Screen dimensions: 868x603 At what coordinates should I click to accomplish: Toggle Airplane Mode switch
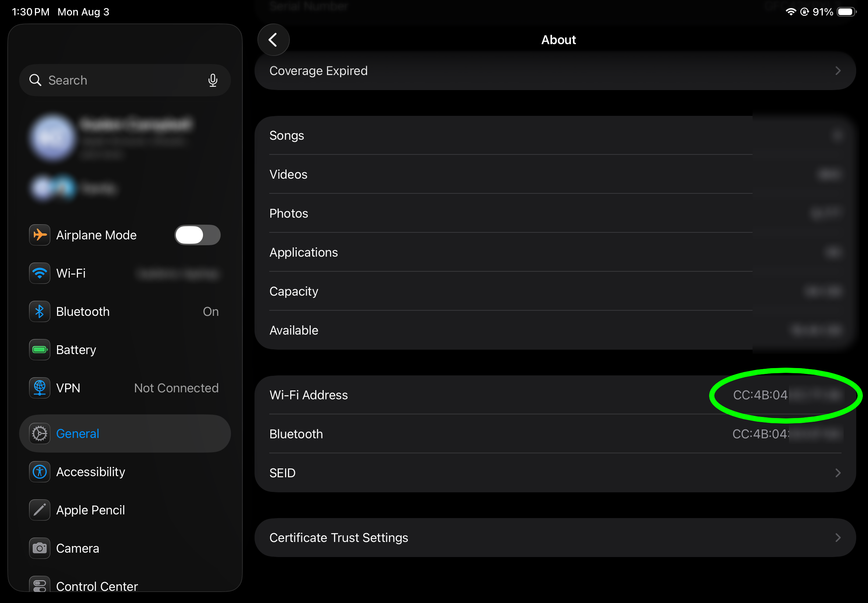pyautogui.click(x=197, y=235)
